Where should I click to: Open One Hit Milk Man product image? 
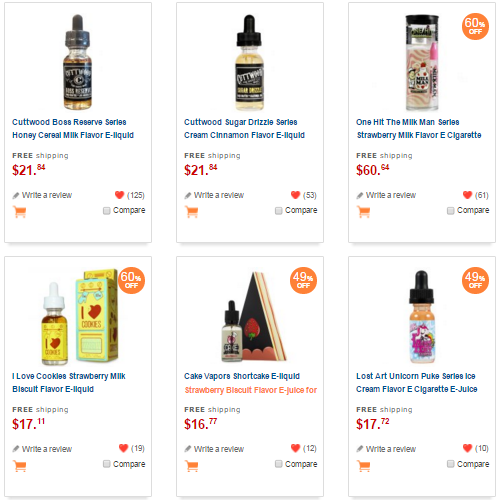click(x=422, y=63)
